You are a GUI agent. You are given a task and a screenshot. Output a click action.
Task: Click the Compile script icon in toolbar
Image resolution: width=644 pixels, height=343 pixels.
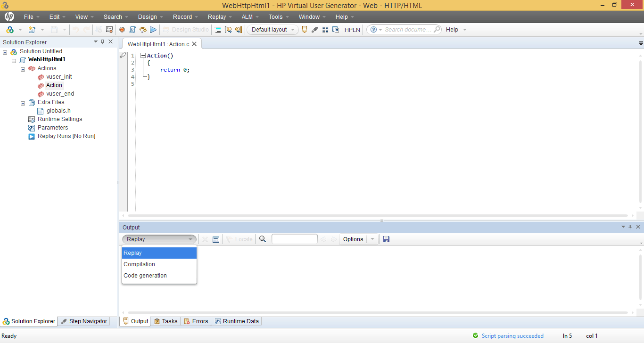pyautogui.click(x=132, y=30)
